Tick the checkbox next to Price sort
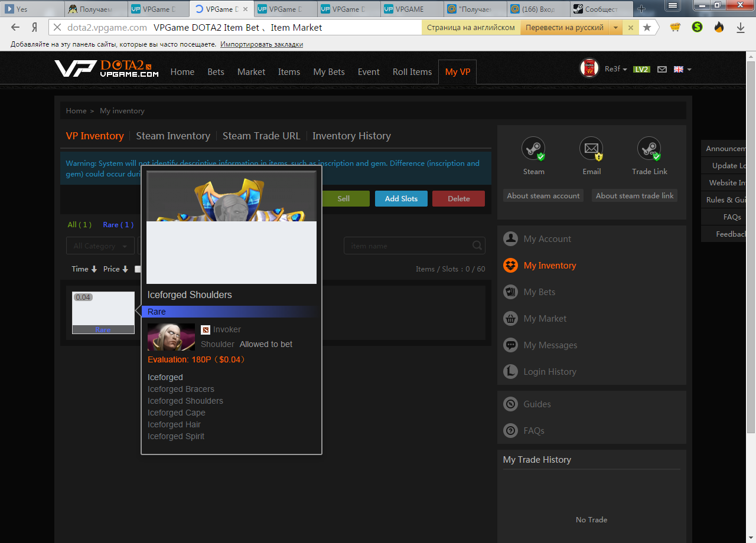The width and height of the screenshot is (756, 543). point(138,269)
